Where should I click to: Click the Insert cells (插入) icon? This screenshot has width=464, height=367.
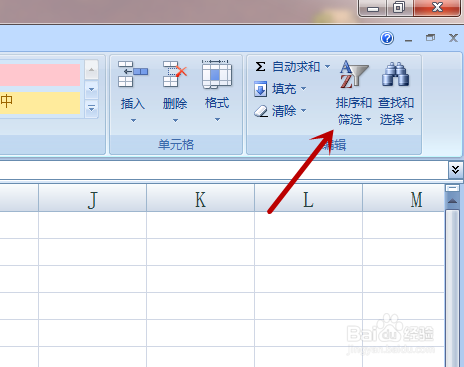point(133,74)
